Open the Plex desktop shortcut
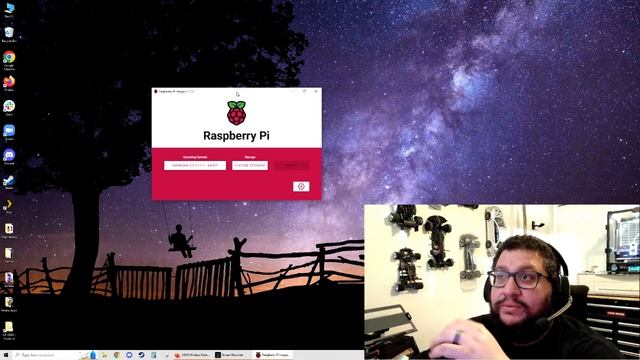The height and width of the screenshot is (360, 640). 9,206
